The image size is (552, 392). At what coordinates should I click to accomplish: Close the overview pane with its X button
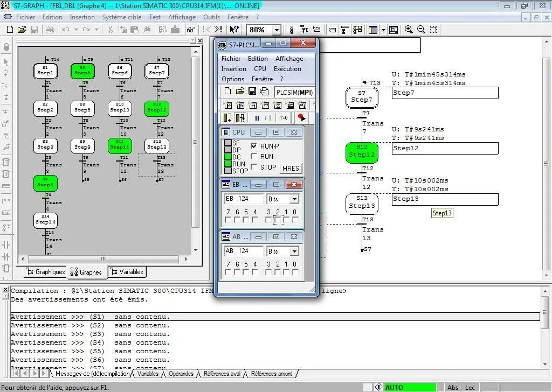pos(200,41)
